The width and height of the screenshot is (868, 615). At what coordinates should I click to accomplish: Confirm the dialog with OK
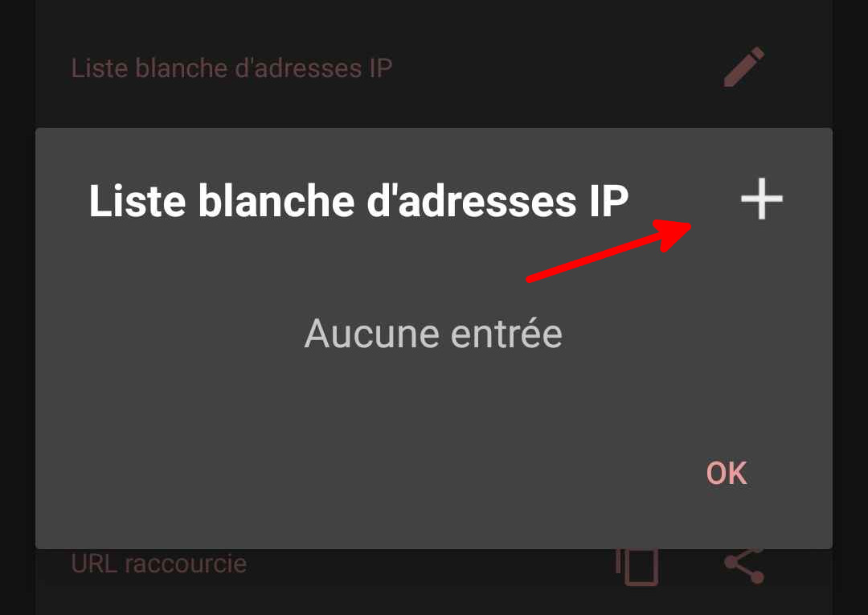[727, 474]
